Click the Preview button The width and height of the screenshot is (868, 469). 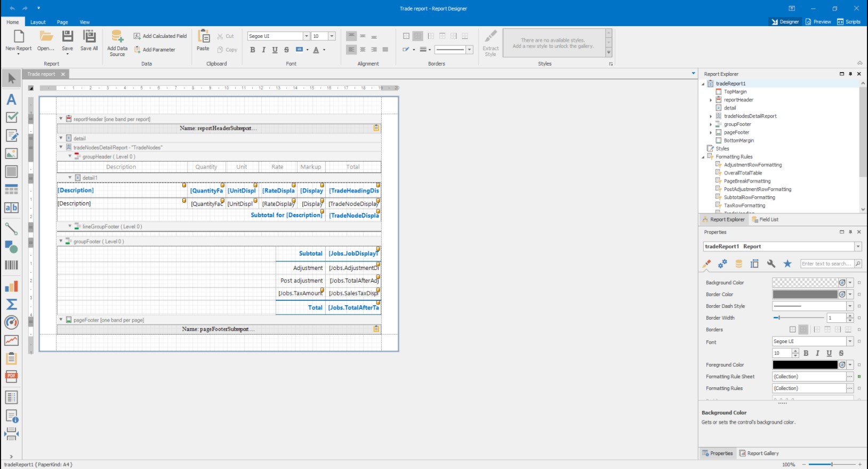[x=818, y=22]
